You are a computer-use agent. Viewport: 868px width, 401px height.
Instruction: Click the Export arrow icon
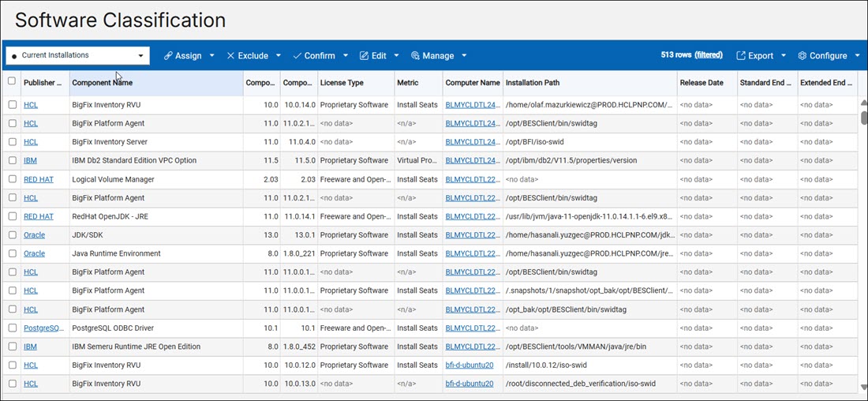(741, 56)
